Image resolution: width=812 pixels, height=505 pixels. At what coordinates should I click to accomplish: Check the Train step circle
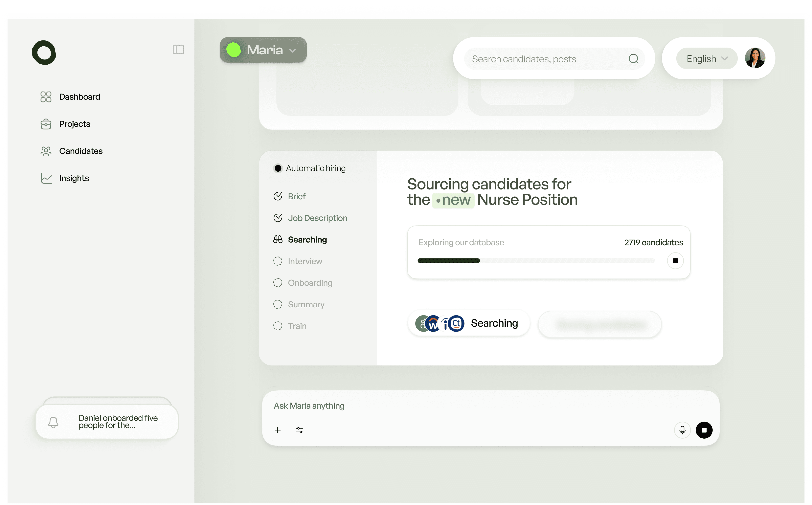278,326
